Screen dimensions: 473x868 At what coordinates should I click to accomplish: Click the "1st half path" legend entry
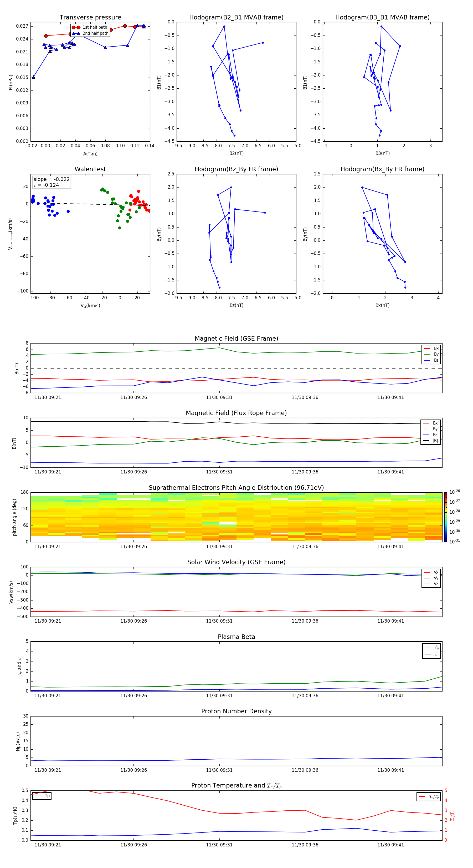click(x=90, y=27)
